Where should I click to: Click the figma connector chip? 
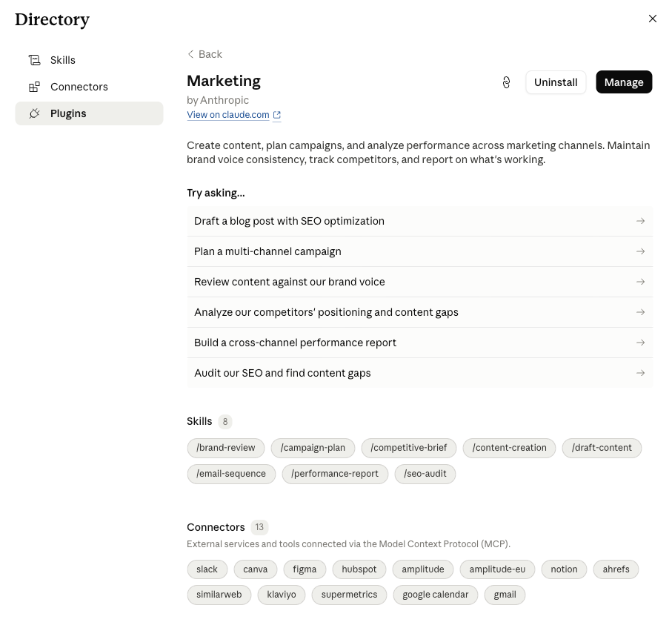point(305,569)
